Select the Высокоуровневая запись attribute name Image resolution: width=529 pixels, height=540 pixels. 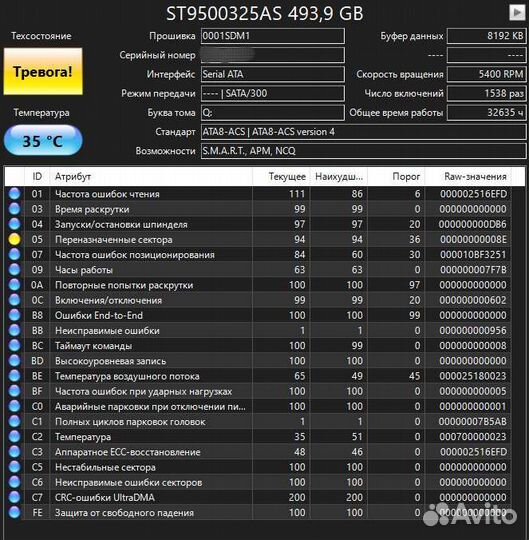pyautogui.click(x=110, y=361)
